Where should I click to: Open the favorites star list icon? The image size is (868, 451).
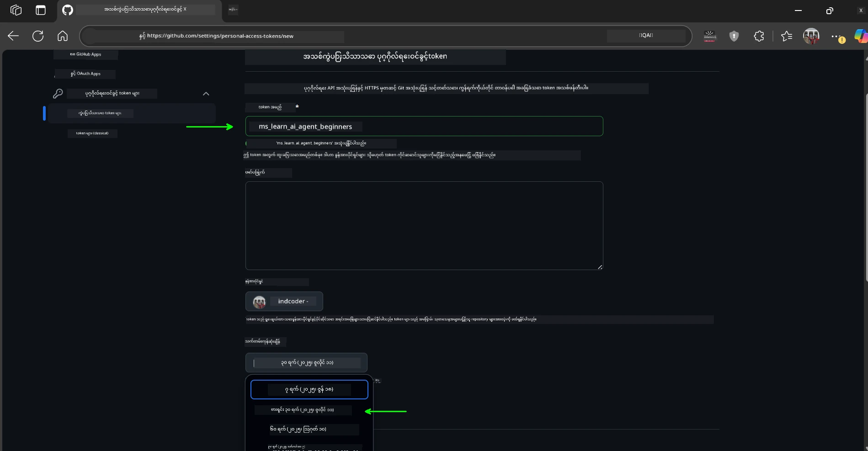click(787, 36)
